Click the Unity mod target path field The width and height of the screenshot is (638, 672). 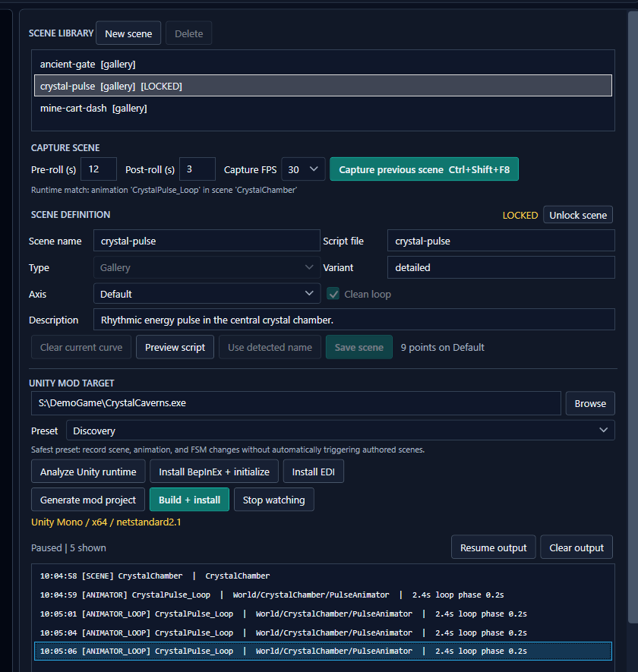pyautogui.click(x=296, y=403)
